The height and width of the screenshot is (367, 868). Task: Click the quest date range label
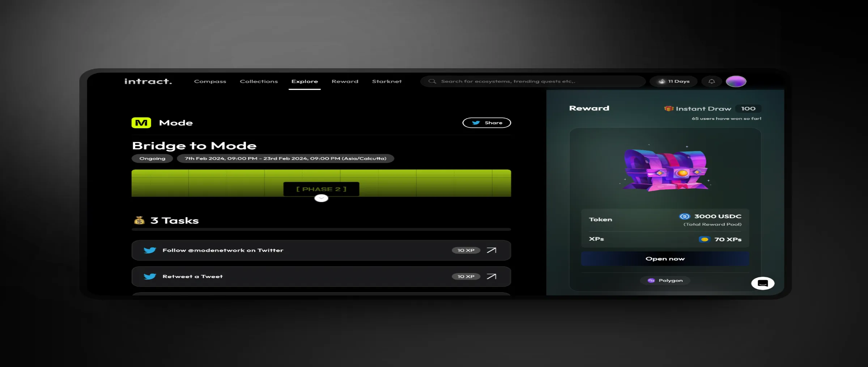285,158
